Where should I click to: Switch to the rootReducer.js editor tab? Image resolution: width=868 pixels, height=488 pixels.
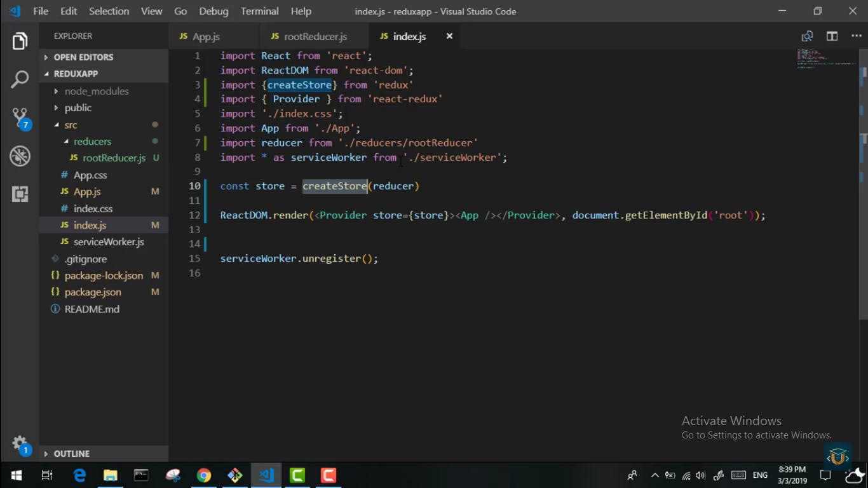[x=315, y=37]
